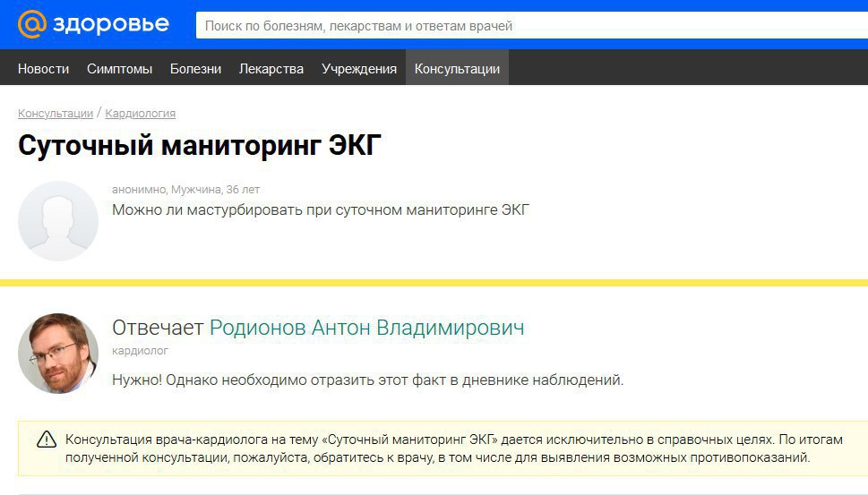The width and height of the screenshot is (868, 495).
Task: Open the Лекарства menu item
Action: click(271, 69)
